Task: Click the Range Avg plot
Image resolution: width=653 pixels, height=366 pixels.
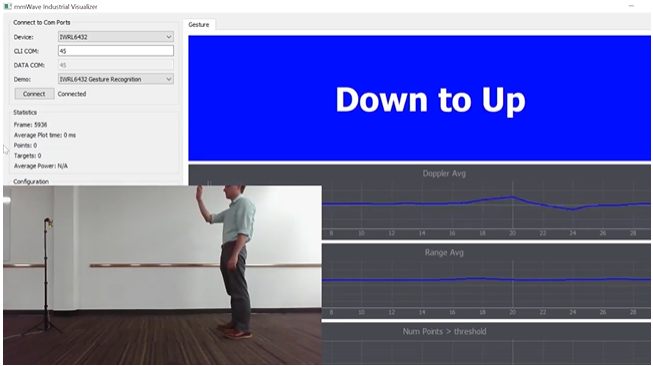Action: point(486,281)
